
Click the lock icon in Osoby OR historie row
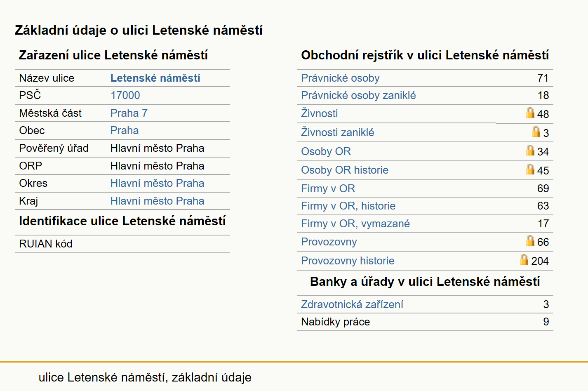coord(530,169)
